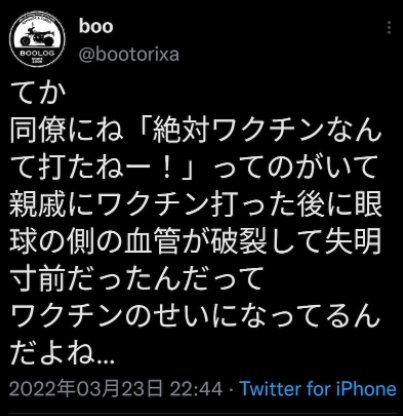This screenshot has width=403, height=416.
Task: Open the @bootorixa handle link
Action: pos(129,54)
